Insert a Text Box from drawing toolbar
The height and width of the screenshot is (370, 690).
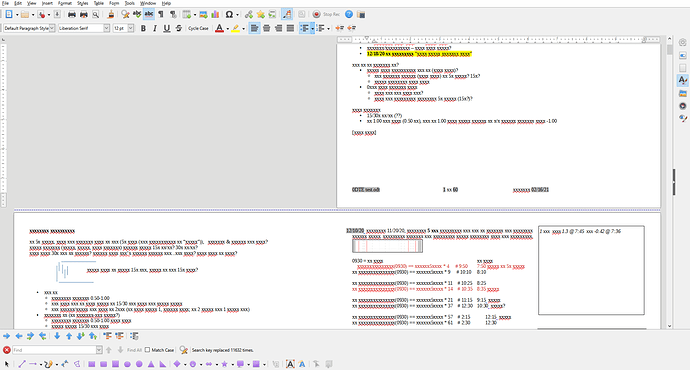point(290,364)
